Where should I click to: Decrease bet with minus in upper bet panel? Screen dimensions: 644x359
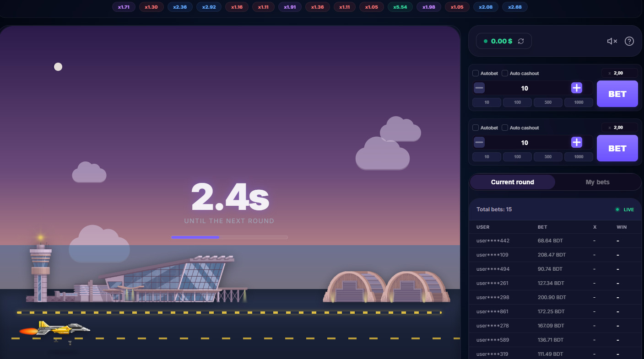click(479, 88)
